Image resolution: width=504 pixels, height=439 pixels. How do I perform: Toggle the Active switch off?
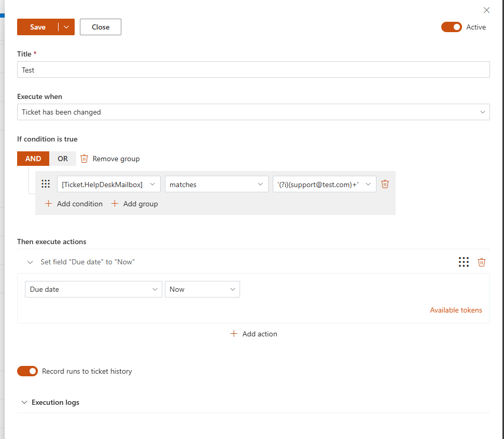coord(451,27)
